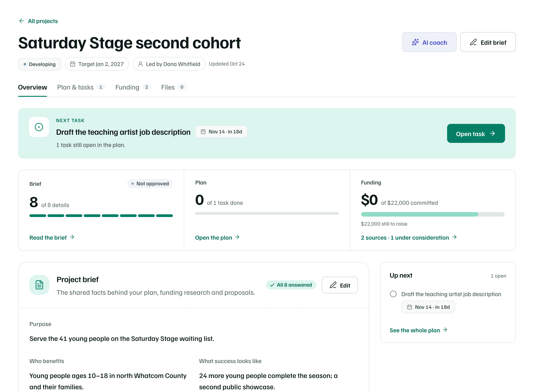Click the checkmark icon in All 8 answered
Screen dimensions: 534x392
point(272,285)
